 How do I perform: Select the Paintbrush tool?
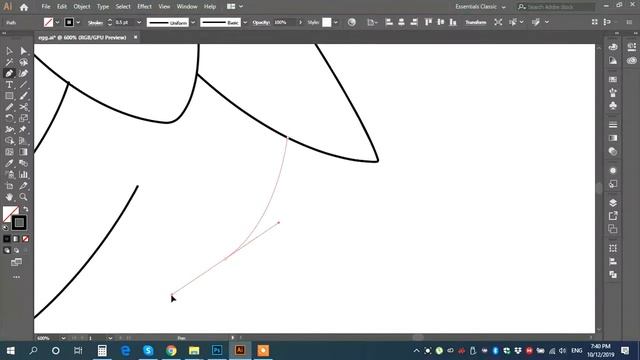23,96
